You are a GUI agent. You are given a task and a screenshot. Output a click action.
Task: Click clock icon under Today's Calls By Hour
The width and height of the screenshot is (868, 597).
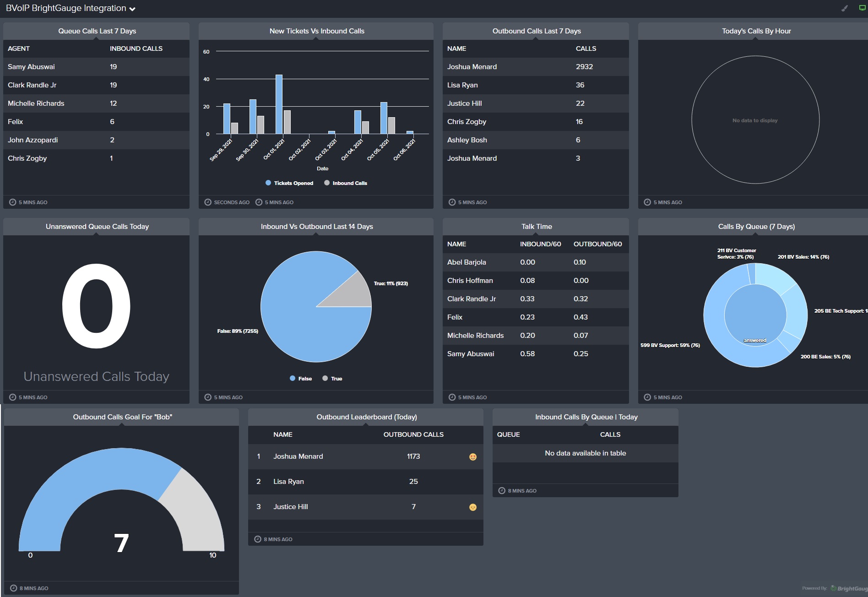647,202
